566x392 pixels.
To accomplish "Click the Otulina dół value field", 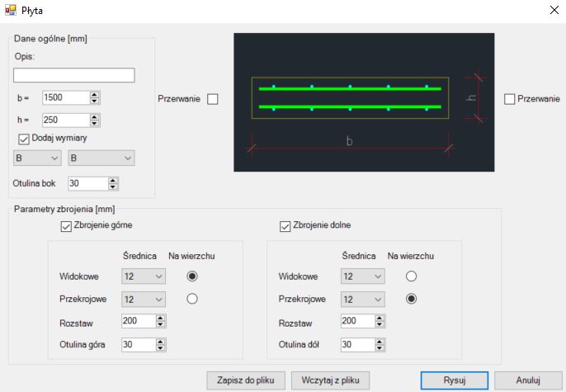I will pyautogui.click(x=358, y=345).
